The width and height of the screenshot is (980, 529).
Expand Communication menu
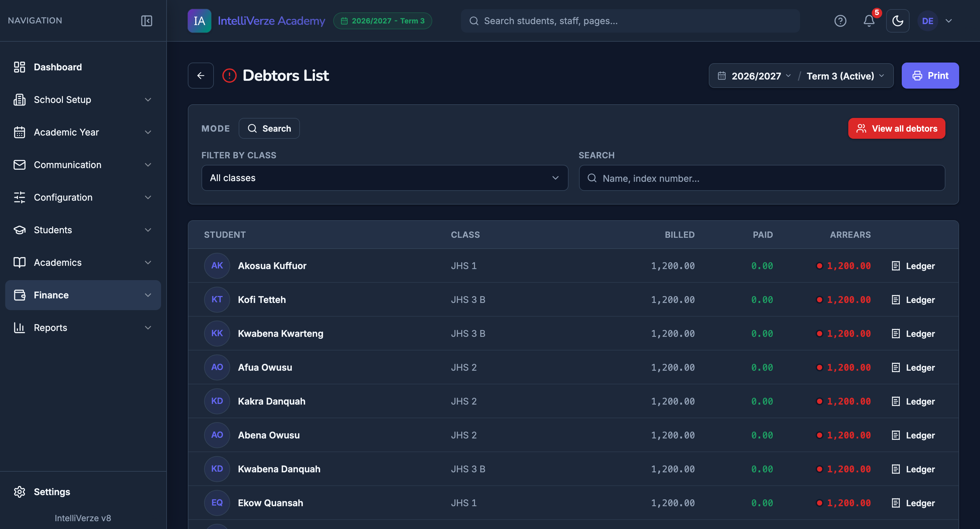(x=83, y=165)
